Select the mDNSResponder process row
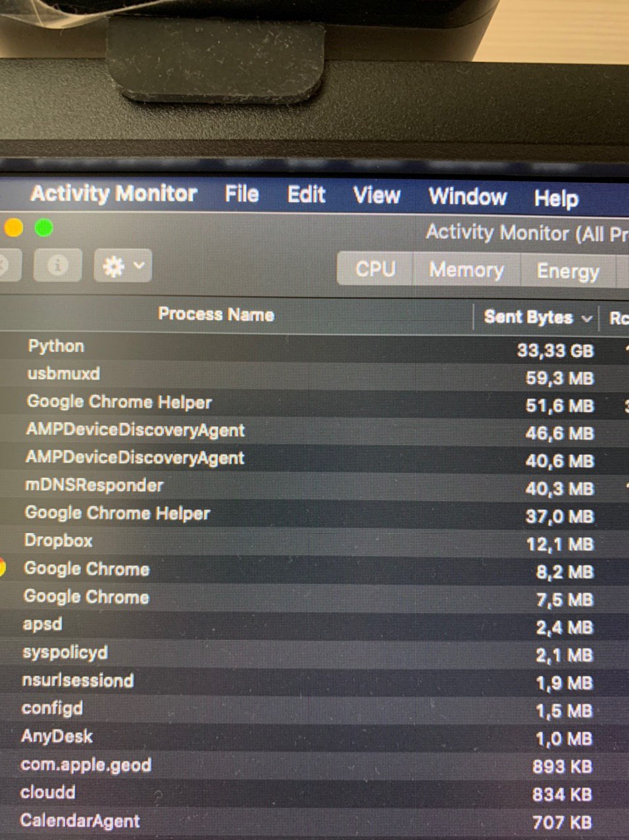This screenshot has width=629, height=840. (314, 486)
